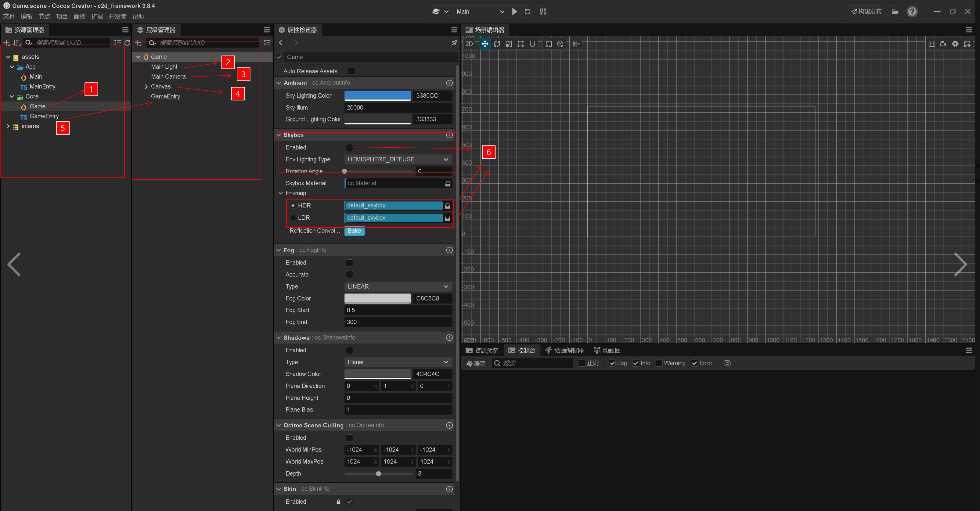Toggle Auto Release Assets checkbox
Screen dimensions: 980x511
pos(351,71)
